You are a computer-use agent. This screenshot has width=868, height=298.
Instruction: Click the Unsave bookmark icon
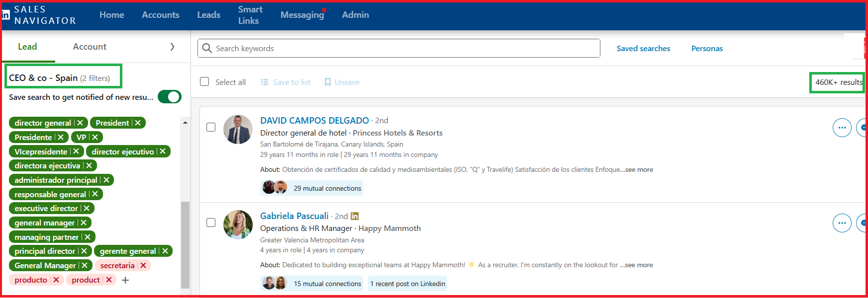pyautogui.click(x=328, y=82)
